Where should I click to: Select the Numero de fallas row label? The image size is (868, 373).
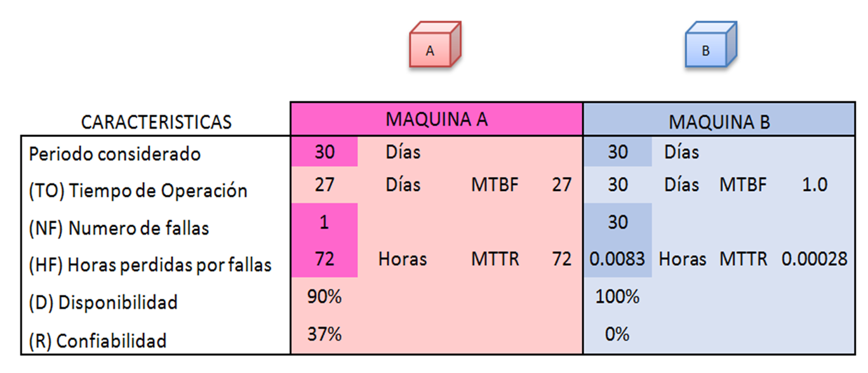click(x=119, y=228)
